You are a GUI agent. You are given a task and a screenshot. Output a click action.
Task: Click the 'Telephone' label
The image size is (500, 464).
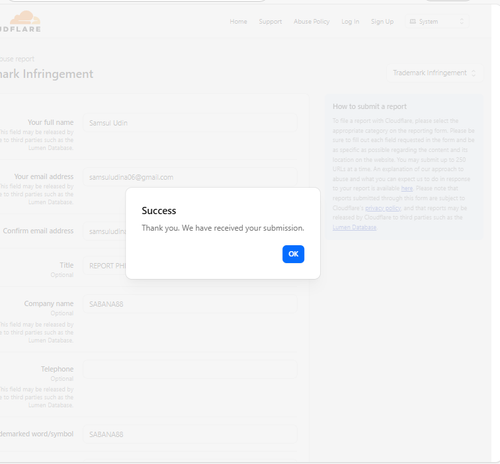(x=57, y=369)
